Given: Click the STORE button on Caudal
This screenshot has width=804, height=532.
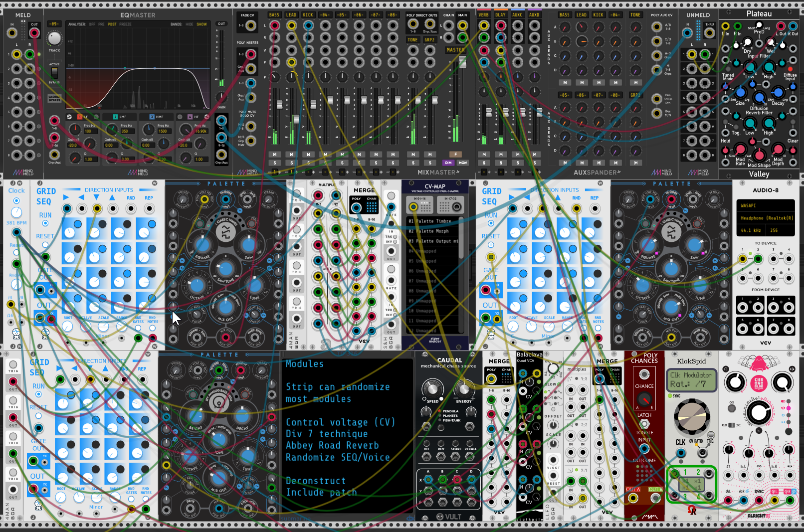Looking at the screenshot, I should (456, 443).
